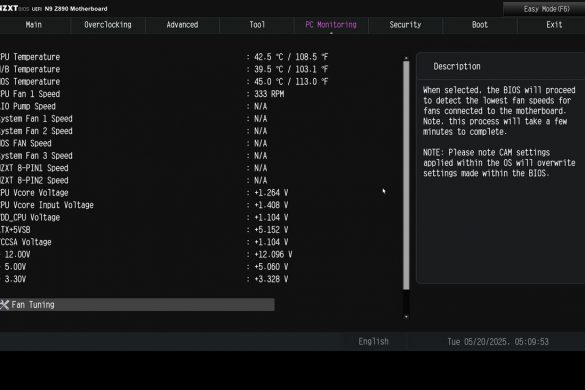The width and height of the screenshot is (585, 390).
Task: Click the date and time display
Action: click(498, 342)
